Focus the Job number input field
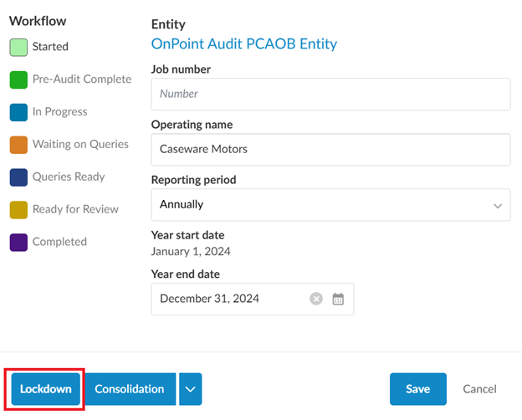The width and height of the screenshot is (522, 420). point(330,95)
